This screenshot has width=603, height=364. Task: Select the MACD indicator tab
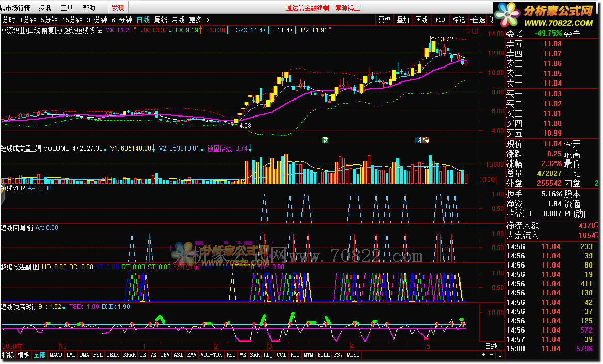56,355
